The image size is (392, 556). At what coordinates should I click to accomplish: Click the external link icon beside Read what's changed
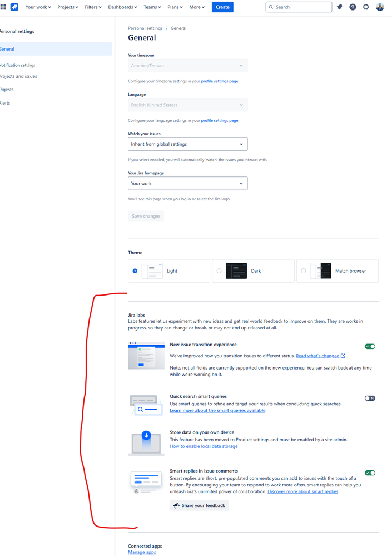pyautogui.click(x=343, y=356)
